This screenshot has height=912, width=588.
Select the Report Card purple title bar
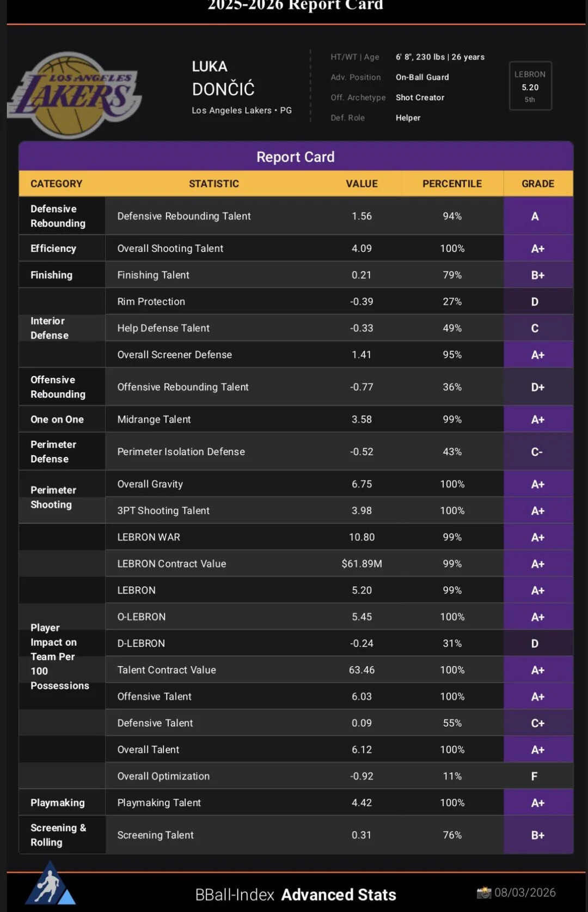[x=296, y=157]
